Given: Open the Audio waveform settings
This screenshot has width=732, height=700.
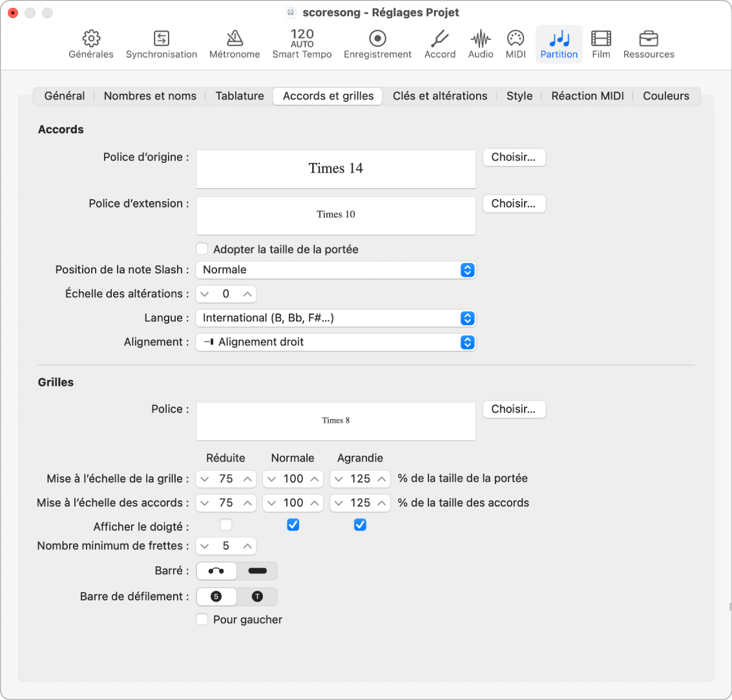Looking at the screenshot, I should tap(481, 44).
